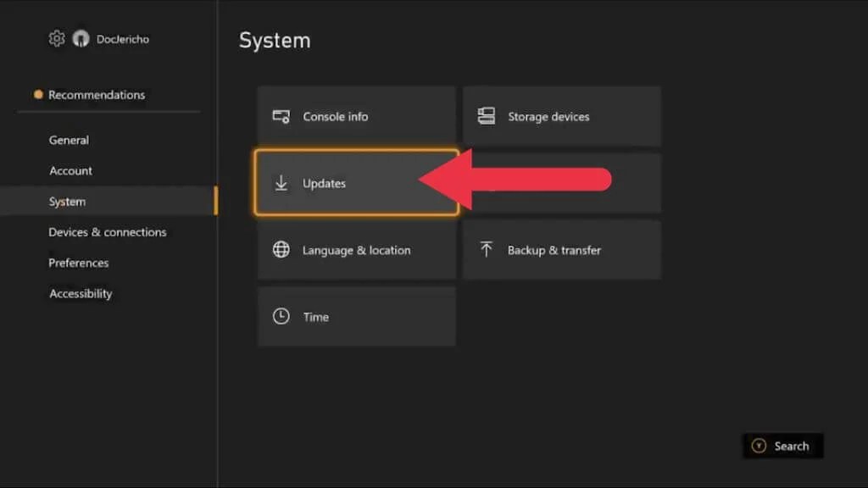Click the DocJericho profile avatar
This screenshot has height=488, width=868.
coord(81,38)
